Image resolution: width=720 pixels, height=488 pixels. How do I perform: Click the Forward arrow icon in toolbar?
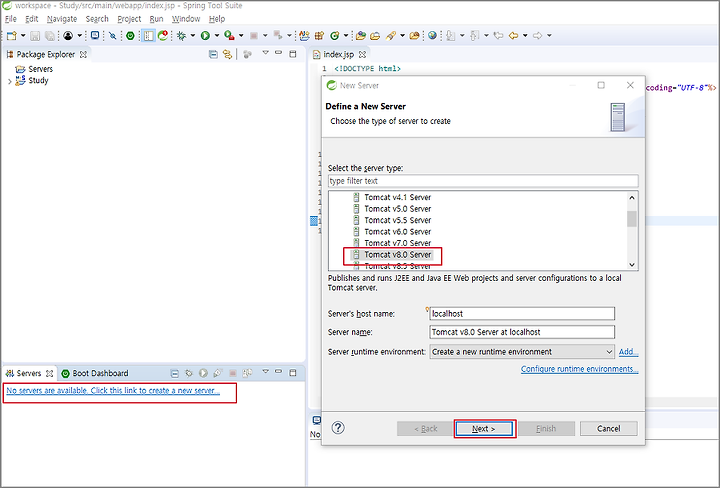tap(537, 35)
